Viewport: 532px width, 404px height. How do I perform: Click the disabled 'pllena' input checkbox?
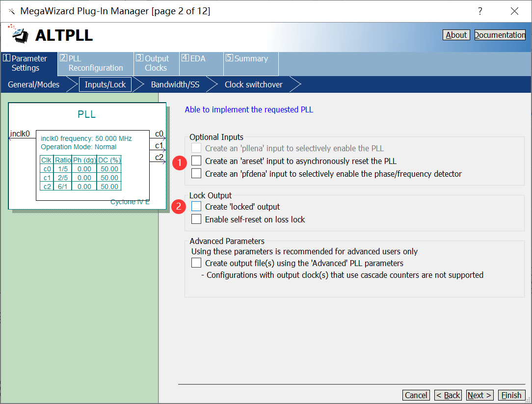tap(196, 148)
